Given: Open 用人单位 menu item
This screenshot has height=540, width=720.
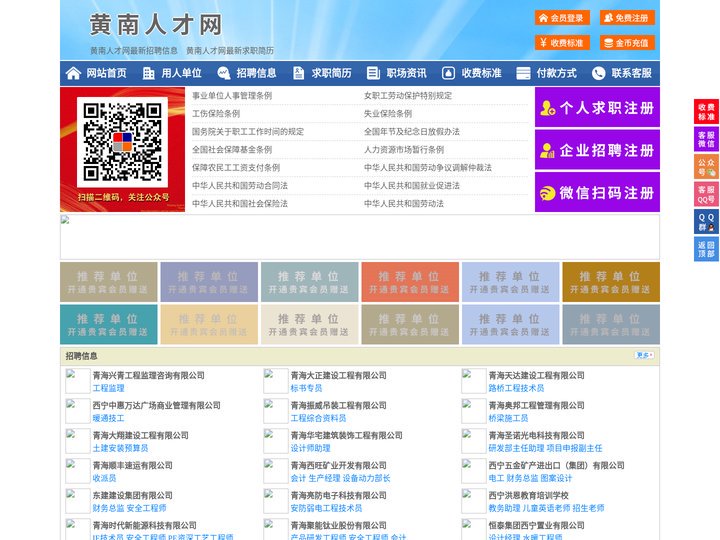Looking at the screenshot, I should coord(181,73).
